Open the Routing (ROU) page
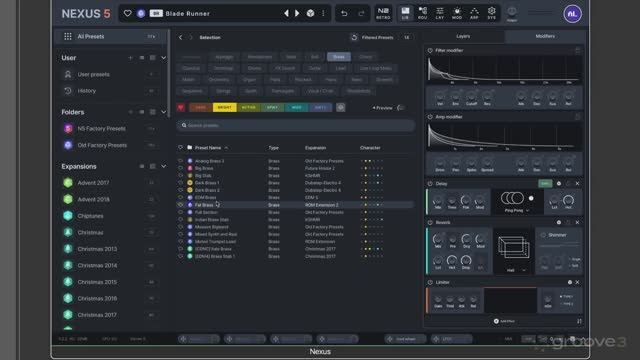640x360 pixels. click(x=422, y=13)
